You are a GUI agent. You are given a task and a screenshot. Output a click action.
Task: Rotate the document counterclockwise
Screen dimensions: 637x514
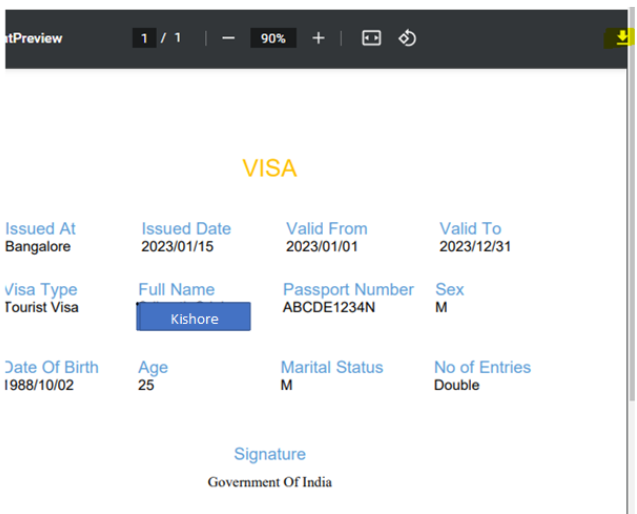point(407,38)
